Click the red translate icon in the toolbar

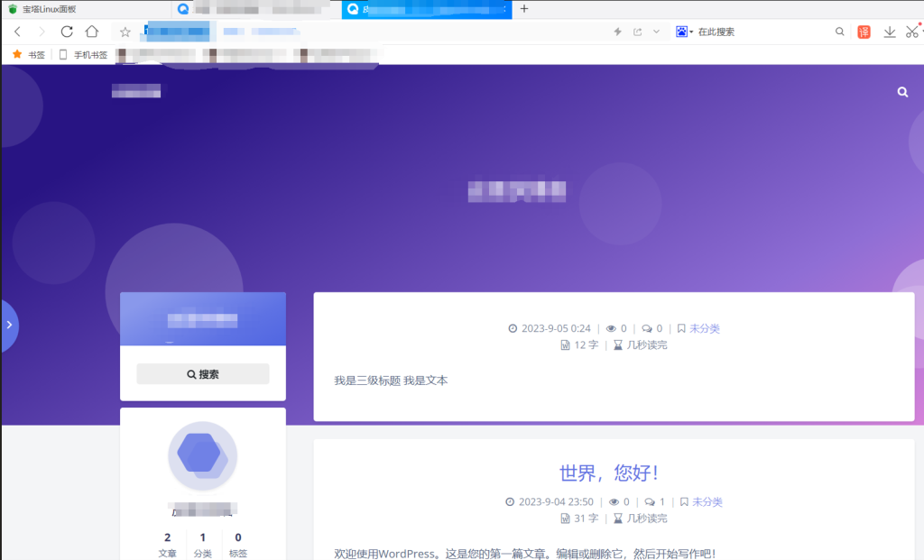point(864,32)
